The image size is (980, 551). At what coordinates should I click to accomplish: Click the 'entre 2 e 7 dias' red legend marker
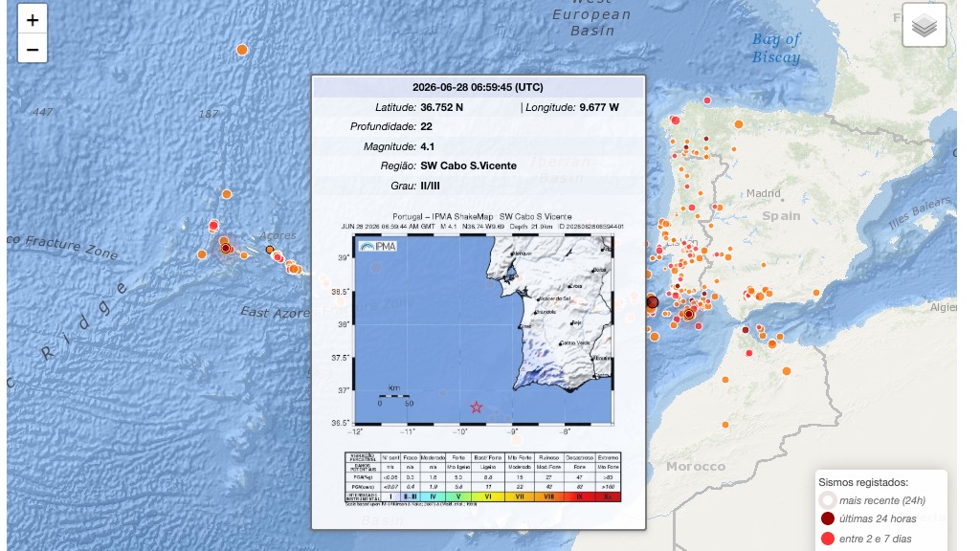[828, 539]
